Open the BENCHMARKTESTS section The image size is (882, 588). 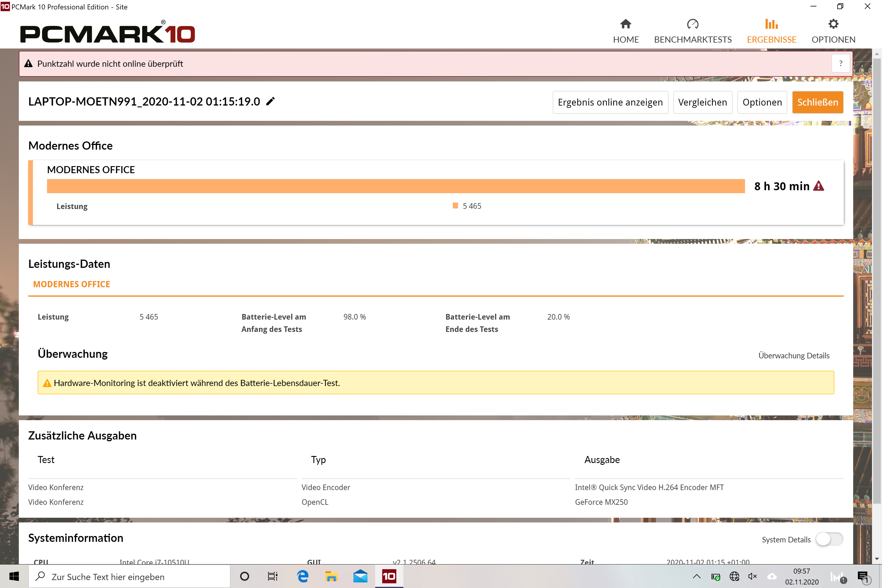pos(693,31)
